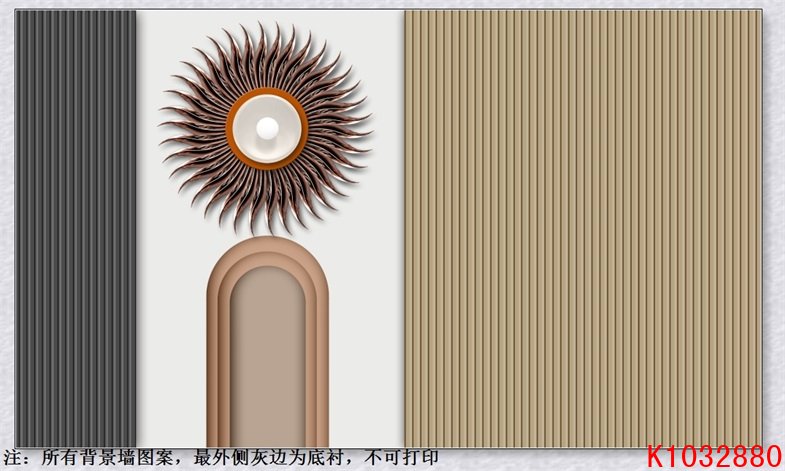
Task: Click the sunburst wall decoration's white center
Action: [267, 128]
